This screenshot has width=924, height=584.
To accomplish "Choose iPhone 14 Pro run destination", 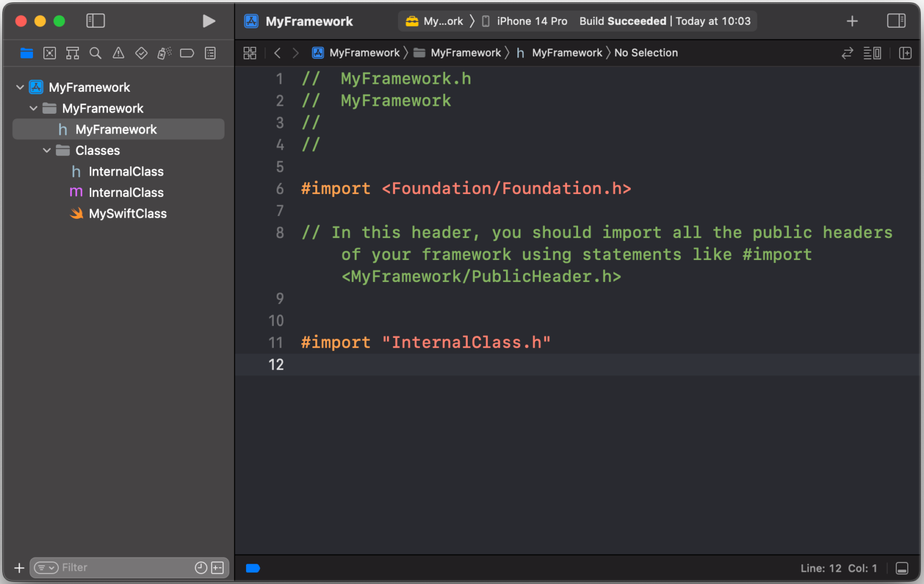I will click(531, 21).
